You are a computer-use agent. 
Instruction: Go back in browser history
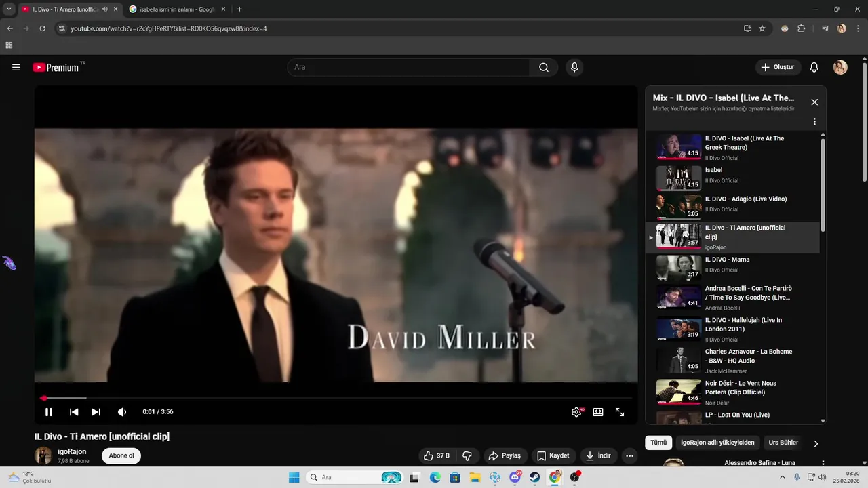(x=9, y=28)
